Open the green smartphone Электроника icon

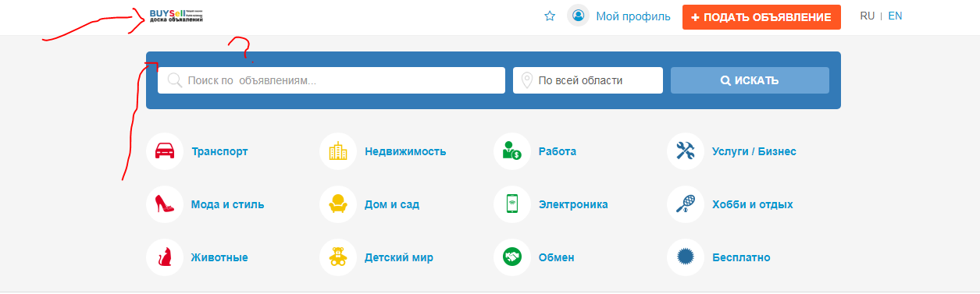tap(512, 204)
